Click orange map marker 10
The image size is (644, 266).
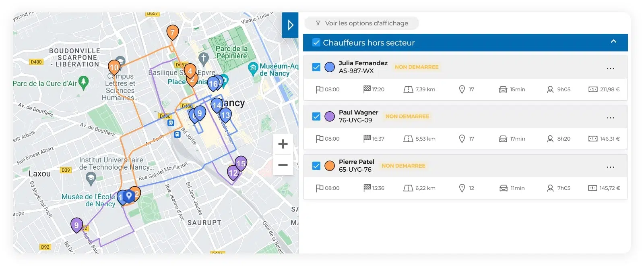(114, 68)
